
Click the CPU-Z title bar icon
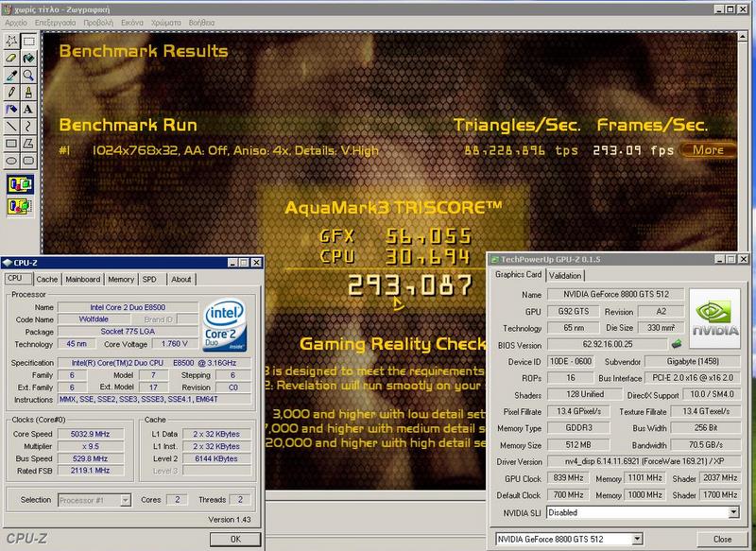pyautogui.click(x=7, y=263)
